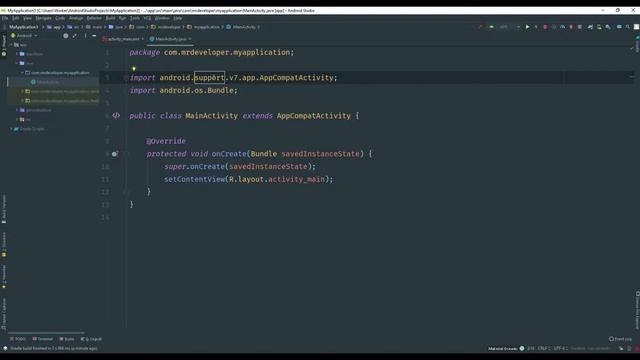
Task: Click the related XML file gutter icon
Action: click(116, 116)
